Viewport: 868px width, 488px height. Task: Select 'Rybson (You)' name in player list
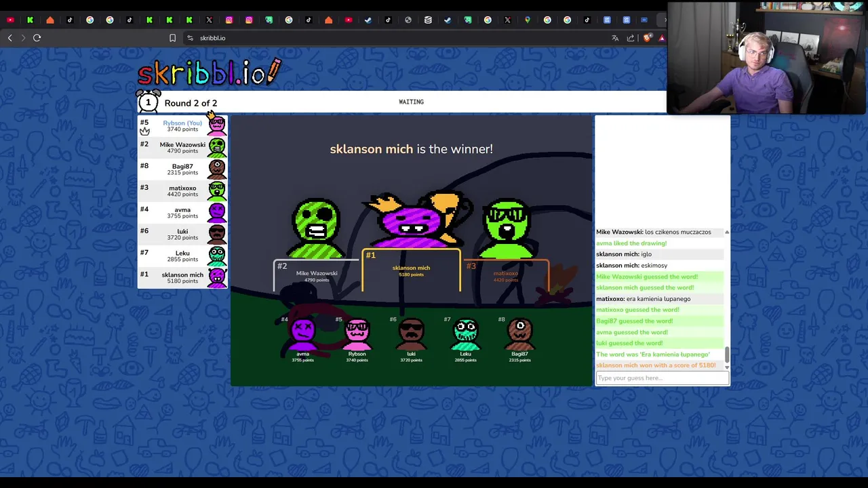coord(182,123)
